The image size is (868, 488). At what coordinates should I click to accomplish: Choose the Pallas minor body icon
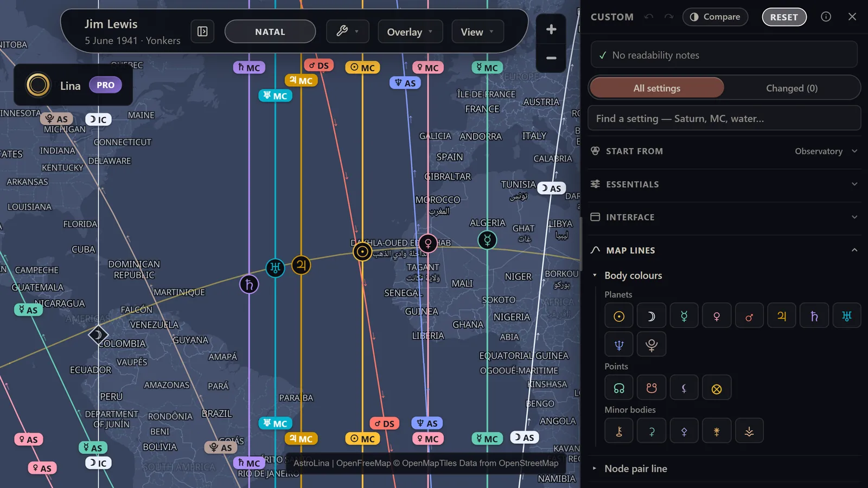coord(684,431)
